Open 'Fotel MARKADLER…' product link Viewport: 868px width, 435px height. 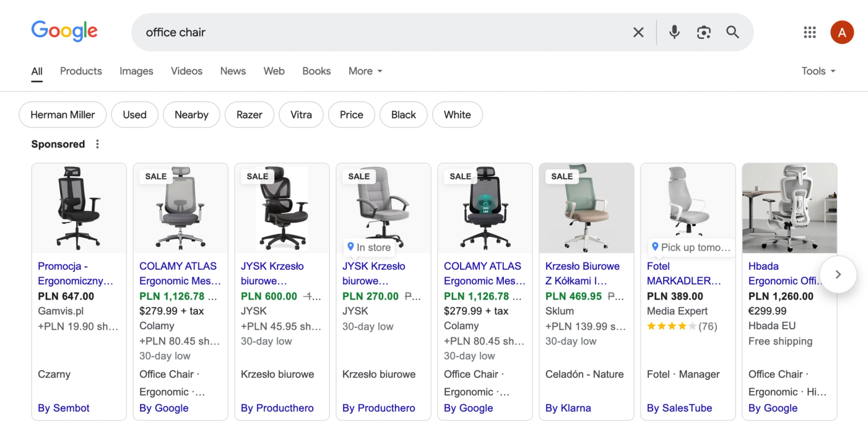tap(684, 273)
